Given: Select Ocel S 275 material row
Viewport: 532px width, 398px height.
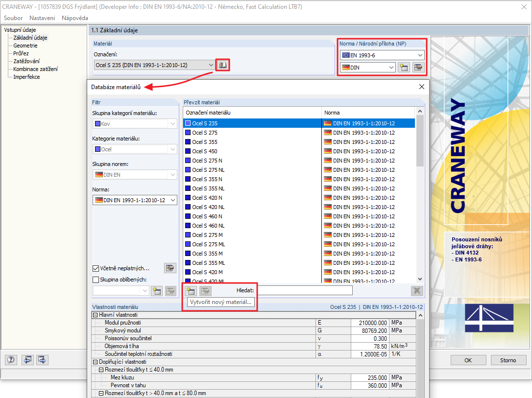Looking at the screenshot, I should 299,133.
